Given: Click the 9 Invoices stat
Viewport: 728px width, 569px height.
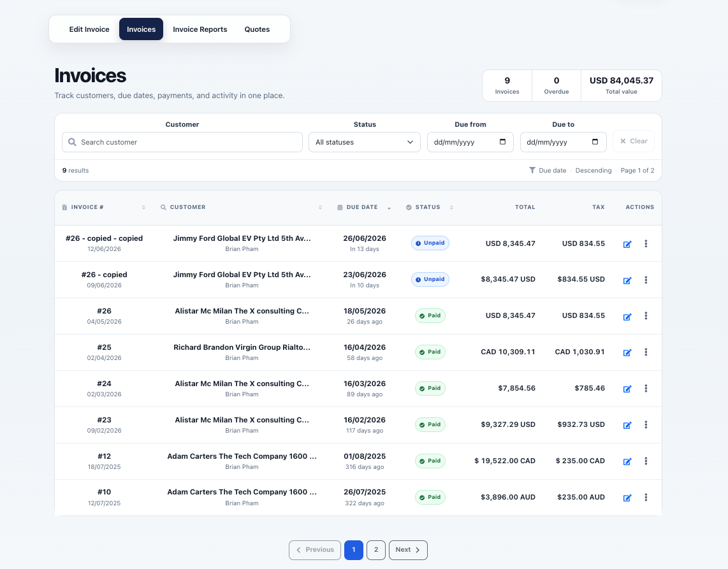Looking at the screenshot, I should coord(507,85).
